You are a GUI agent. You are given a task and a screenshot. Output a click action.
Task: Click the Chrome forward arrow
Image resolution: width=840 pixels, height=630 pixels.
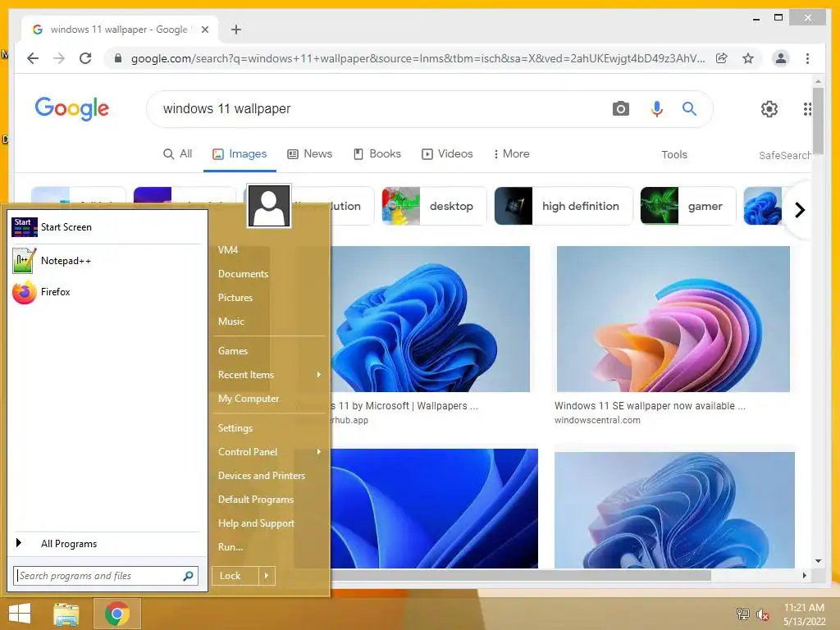coord(59,58)
